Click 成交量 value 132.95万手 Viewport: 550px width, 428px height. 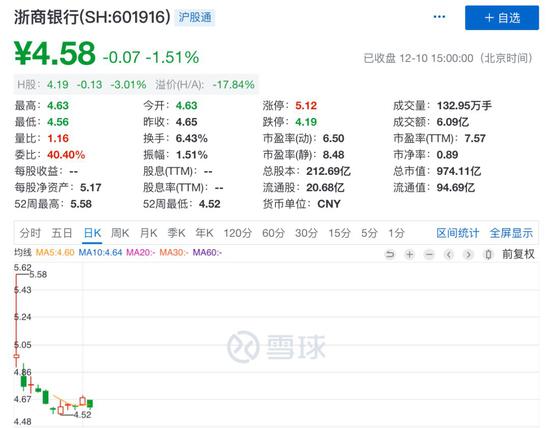click(x=464, y=106)
